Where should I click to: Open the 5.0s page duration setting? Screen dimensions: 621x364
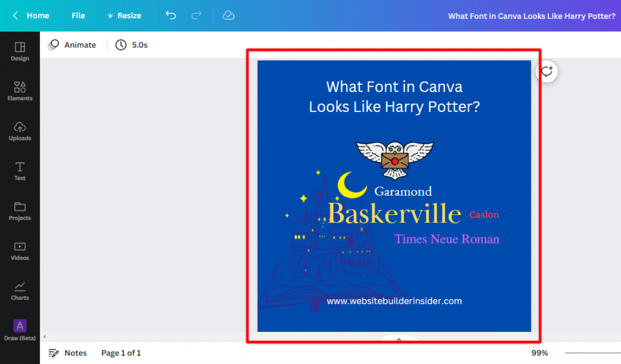[132, 45]
